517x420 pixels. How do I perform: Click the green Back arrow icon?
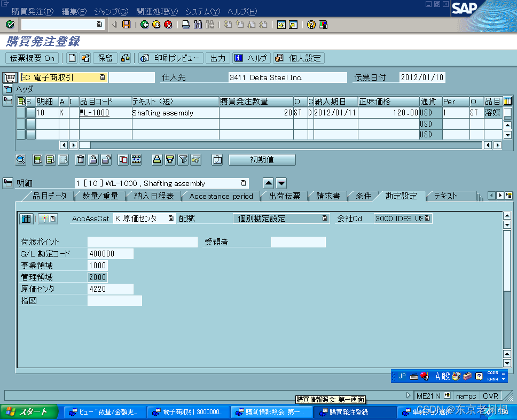[145, 24]
